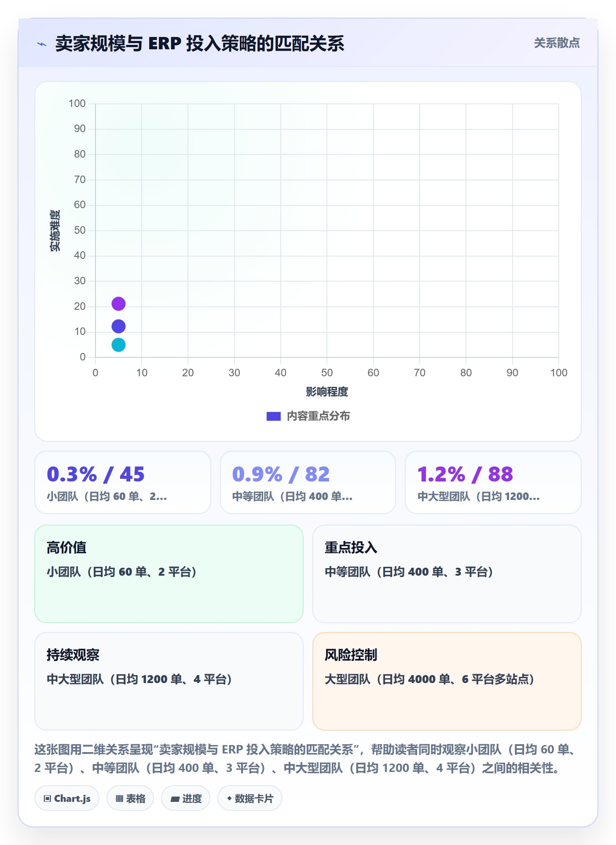Select the purple scatter point near 20

pos(118,304)
